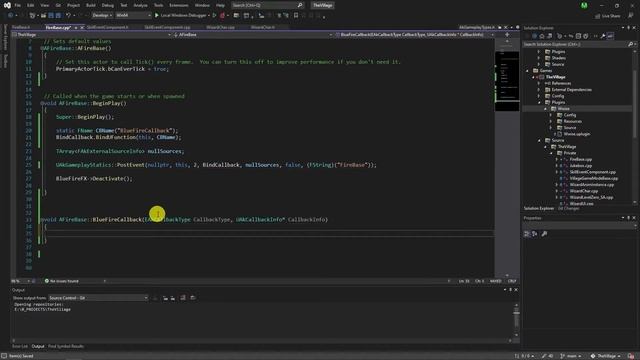640x360 pixels.
Task: Open the Extensions menu
Action: pyautogui.click(x=179, y=5)
